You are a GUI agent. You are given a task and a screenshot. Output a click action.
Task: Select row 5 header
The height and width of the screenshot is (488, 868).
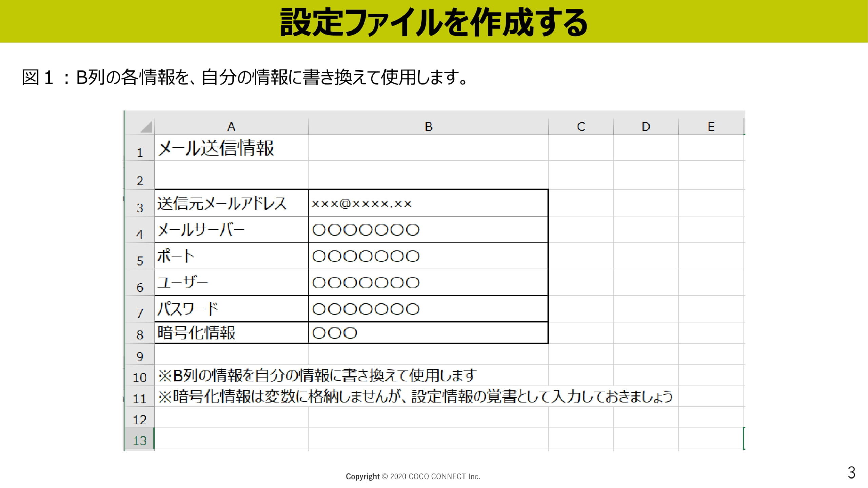140,256
